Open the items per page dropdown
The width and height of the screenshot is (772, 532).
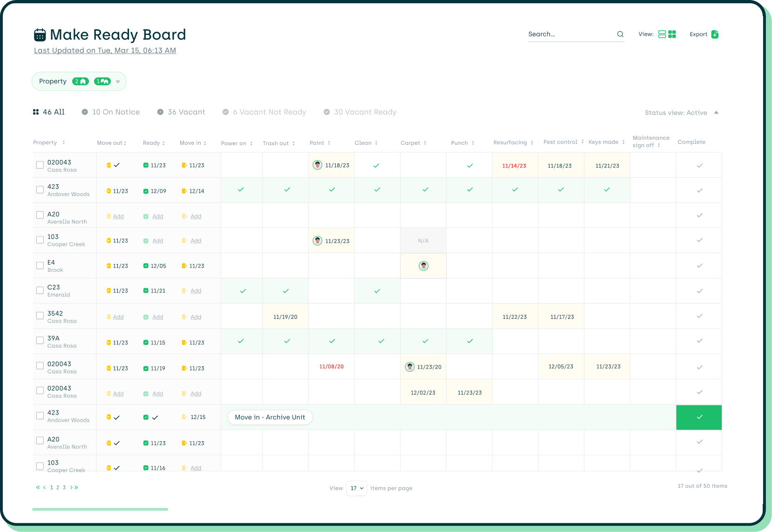pyautogui.click(x=357, y=488)
